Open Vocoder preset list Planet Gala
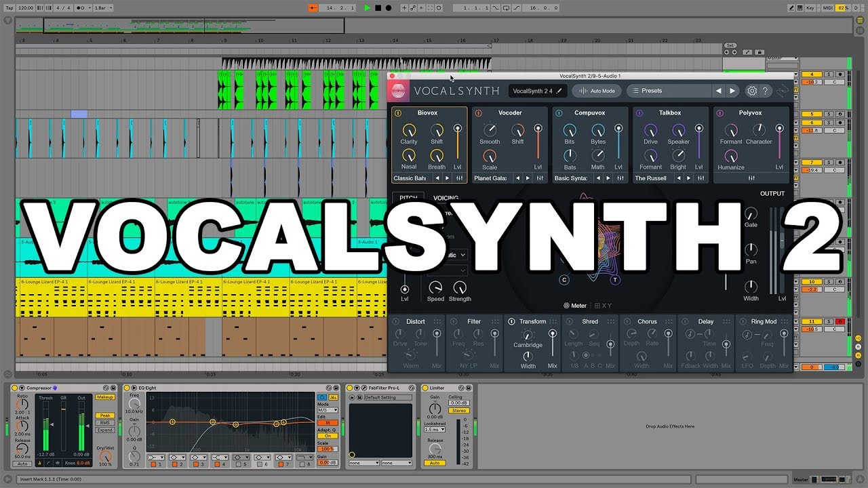Image resolution: width=868 pixels, height=488 pixels. 490,178
